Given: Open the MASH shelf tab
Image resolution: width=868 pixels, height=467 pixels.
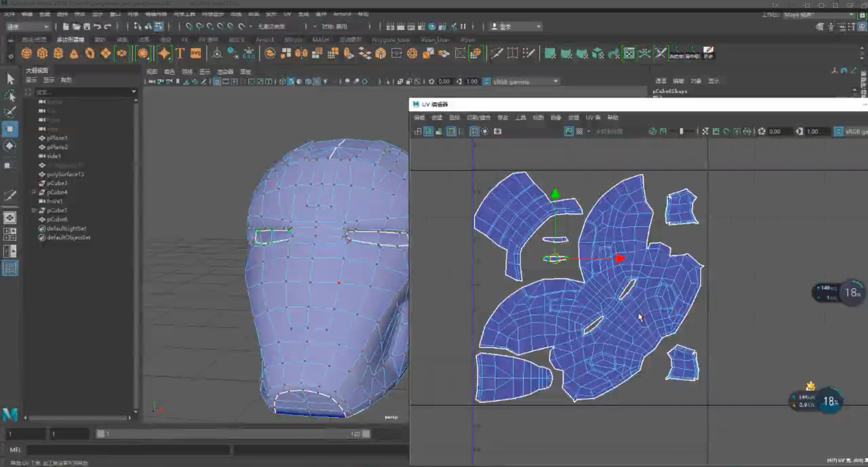Looking at the screenshot, I should pos(320,40).
